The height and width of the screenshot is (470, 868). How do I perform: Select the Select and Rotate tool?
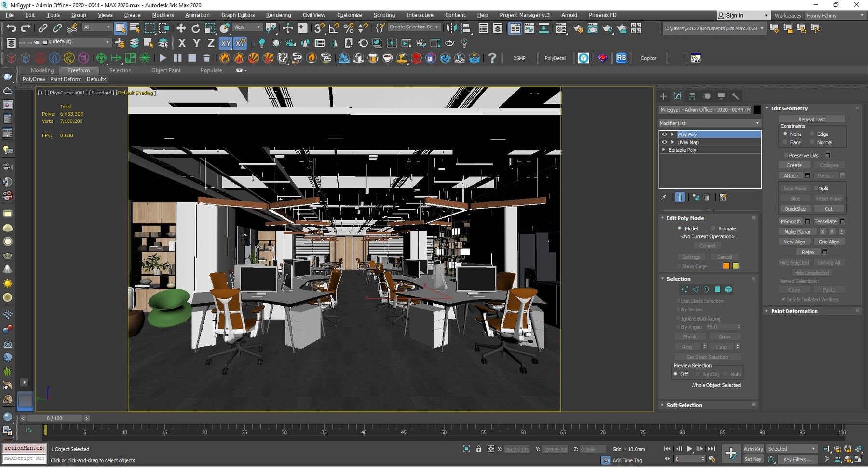[x=195, y=27]
